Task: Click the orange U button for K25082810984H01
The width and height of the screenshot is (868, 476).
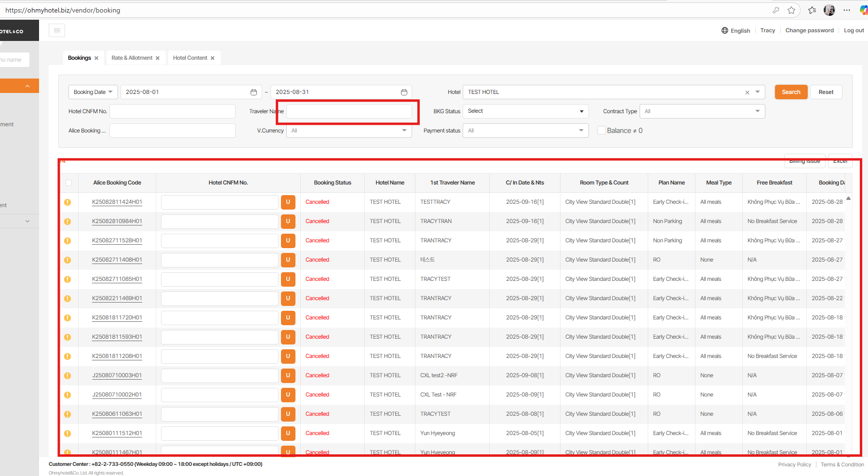Action: [x=288, y=222]
